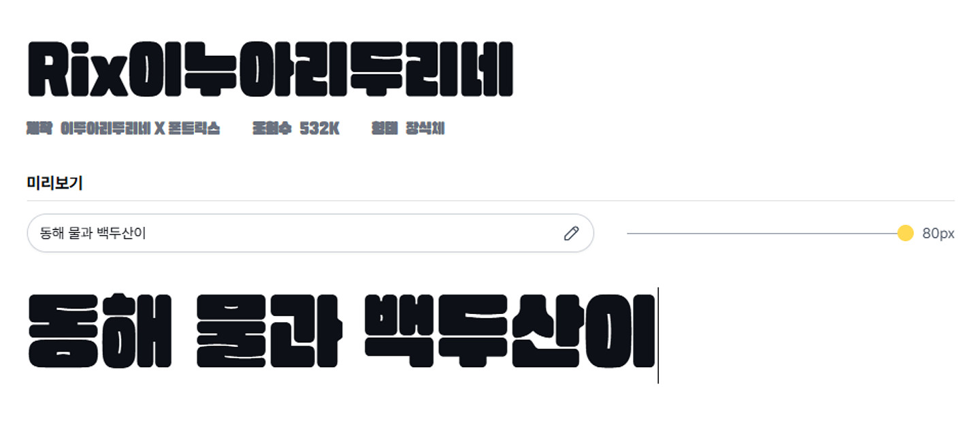Screen dimensions: 980x423
Task: Click the pencil edit icon in preview field
Action: [x=571, y=234]
